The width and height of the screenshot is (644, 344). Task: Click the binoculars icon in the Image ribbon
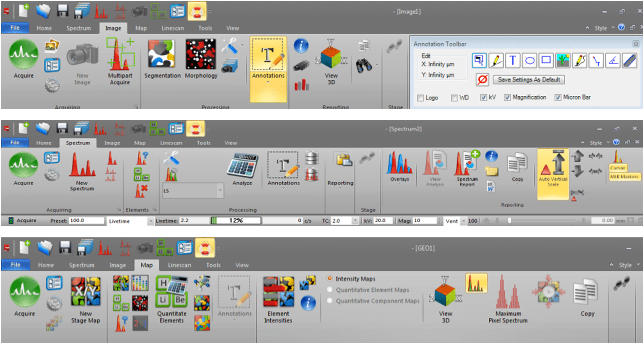tap(364, 66)
